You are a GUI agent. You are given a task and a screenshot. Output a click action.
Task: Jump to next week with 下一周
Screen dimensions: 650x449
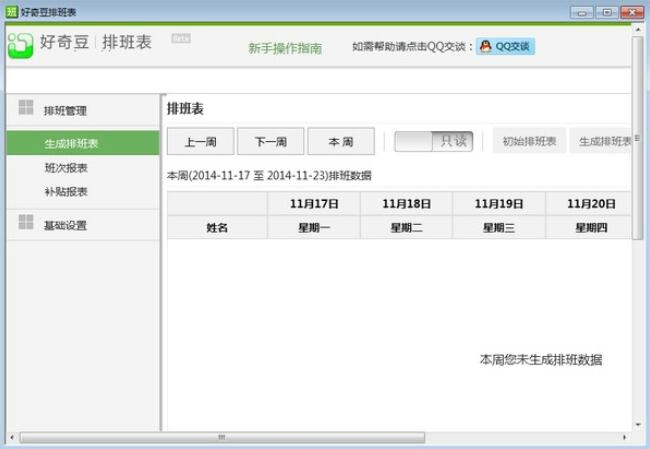270,141
